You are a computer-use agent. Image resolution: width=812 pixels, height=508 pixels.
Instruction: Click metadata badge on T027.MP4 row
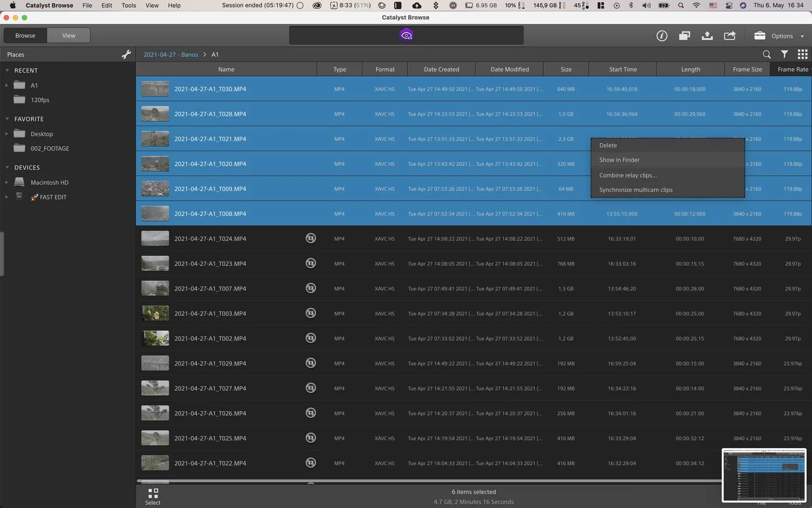[x=311, y=388]
